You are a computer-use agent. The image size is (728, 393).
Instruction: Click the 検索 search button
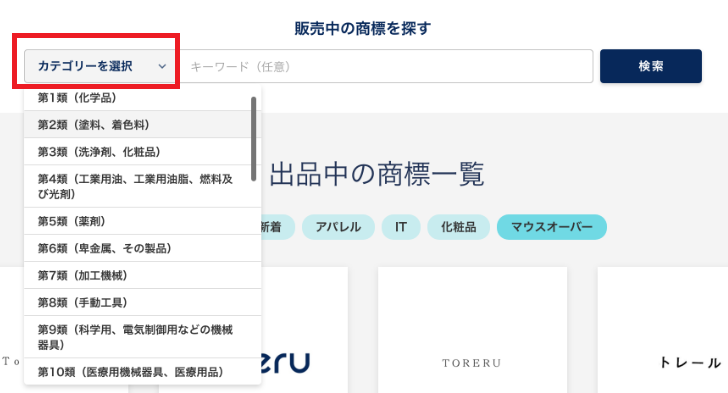pos(650,66)
